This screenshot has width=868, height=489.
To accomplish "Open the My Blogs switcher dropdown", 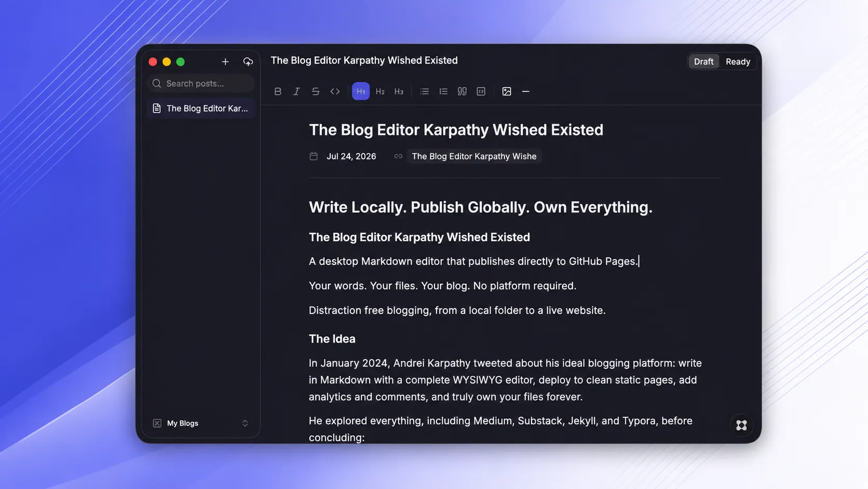I will pos(201,423).
